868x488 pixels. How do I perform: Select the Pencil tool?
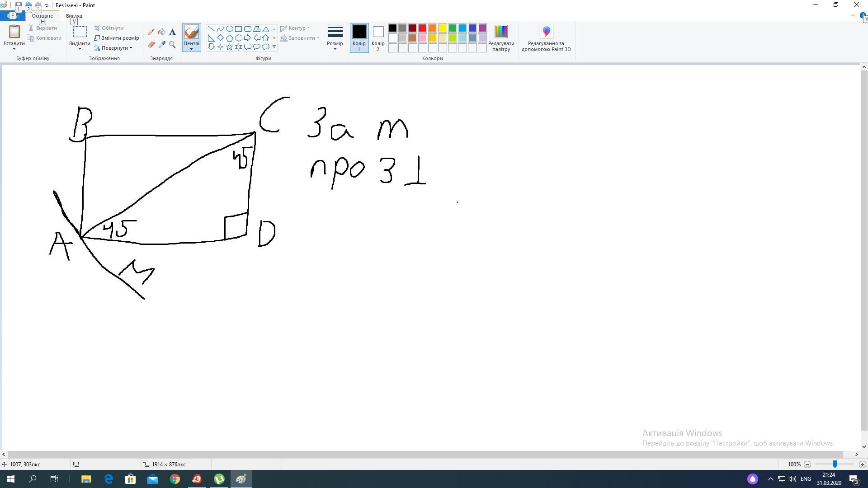tap(151, 32)
